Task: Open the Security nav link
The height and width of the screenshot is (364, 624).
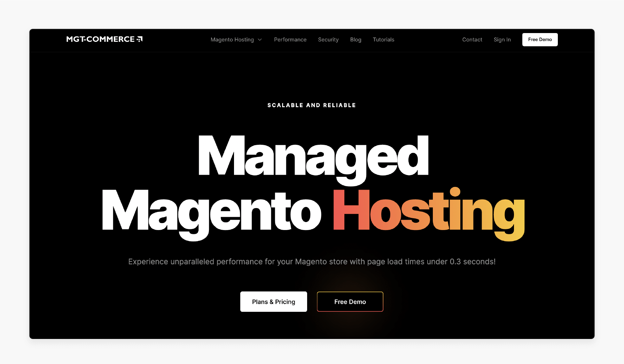Action: [328, 40]
